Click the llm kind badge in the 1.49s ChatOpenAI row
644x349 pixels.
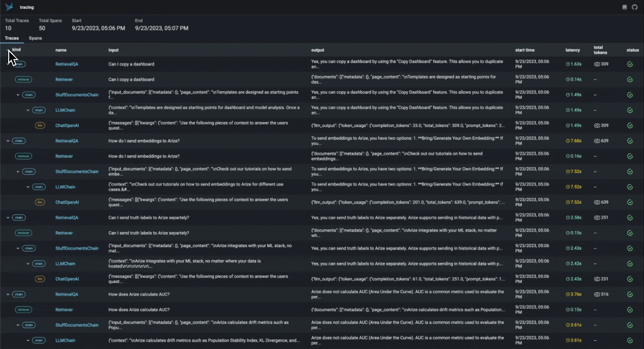click(40, 126)
